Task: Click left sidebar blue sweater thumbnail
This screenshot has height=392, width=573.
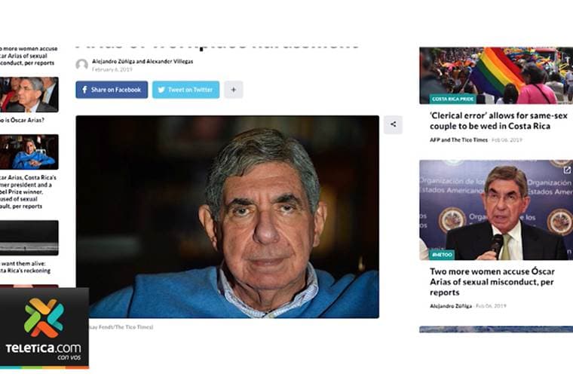Action: coord(29,152)
